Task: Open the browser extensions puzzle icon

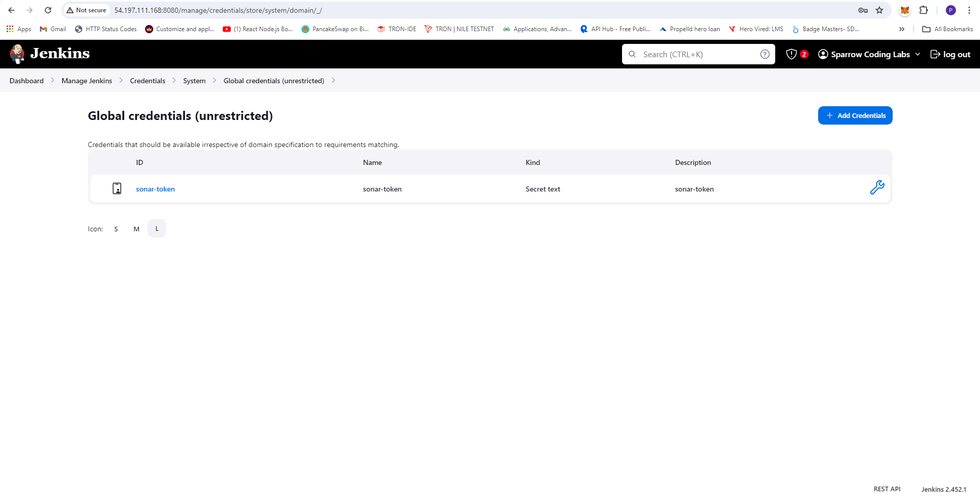Action: coord(923,10)
